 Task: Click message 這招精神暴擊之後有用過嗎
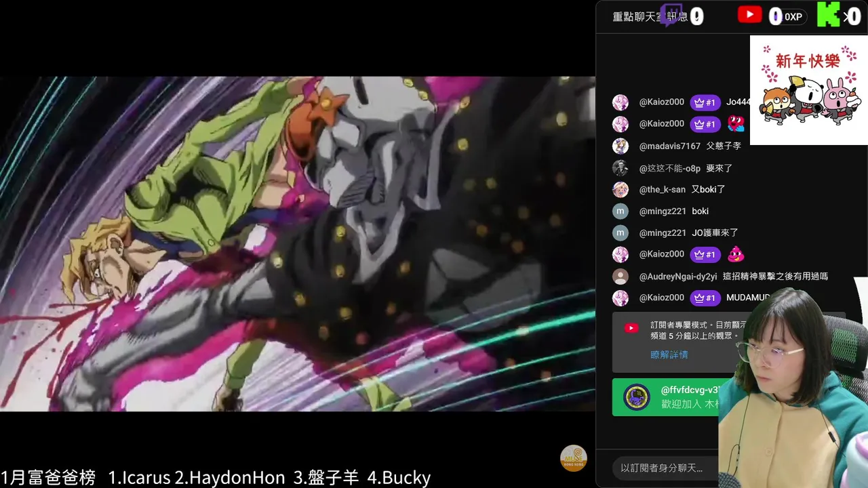pos(775,277)
